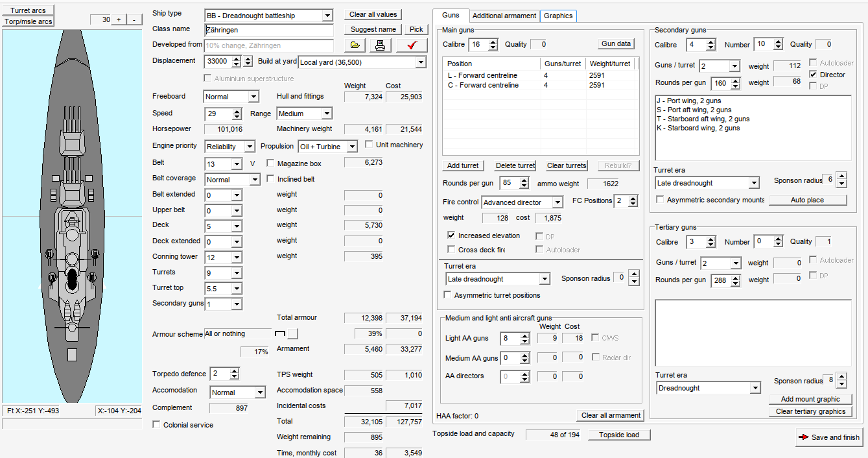The image size is (868, 458).
Task: Check the Colonial service box
Action: pos(156,425)
